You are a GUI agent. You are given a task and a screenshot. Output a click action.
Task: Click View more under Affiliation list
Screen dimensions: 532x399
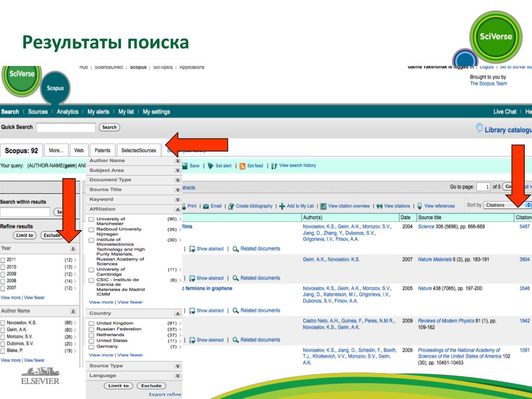pos(101,302)
